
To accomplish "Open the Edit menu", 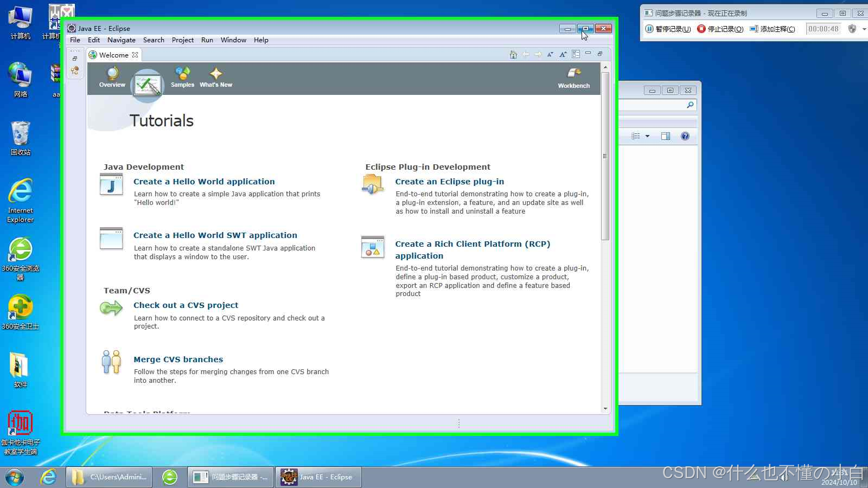I will pyautogui.click(x=94, y=40).
